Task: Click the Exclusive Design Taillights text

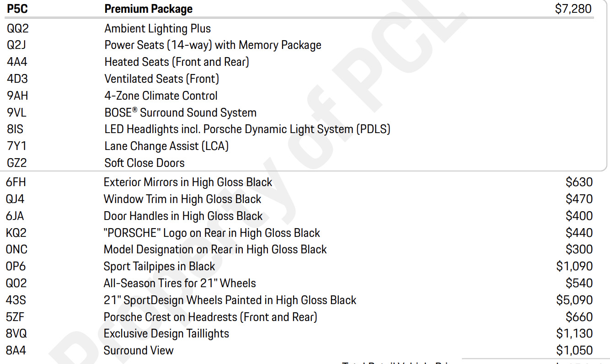Action: [166, 333]
